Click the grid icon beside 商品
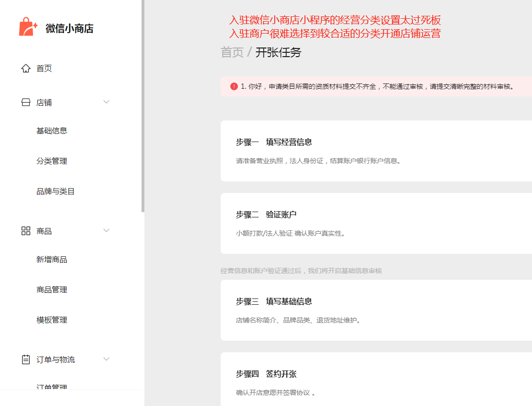The image size is (532, 406). click(26, 231)
